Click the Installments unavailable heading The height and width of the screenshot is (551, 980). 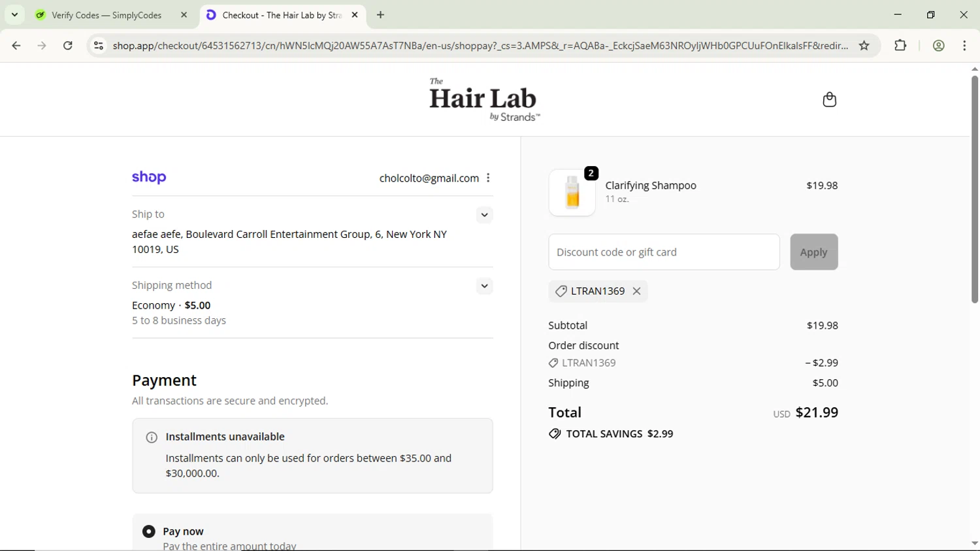point(225,437)
